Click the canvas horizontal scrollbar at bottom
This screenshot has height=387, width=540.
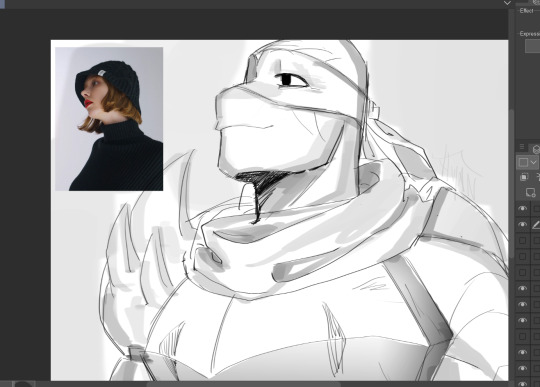click(243, 384)
